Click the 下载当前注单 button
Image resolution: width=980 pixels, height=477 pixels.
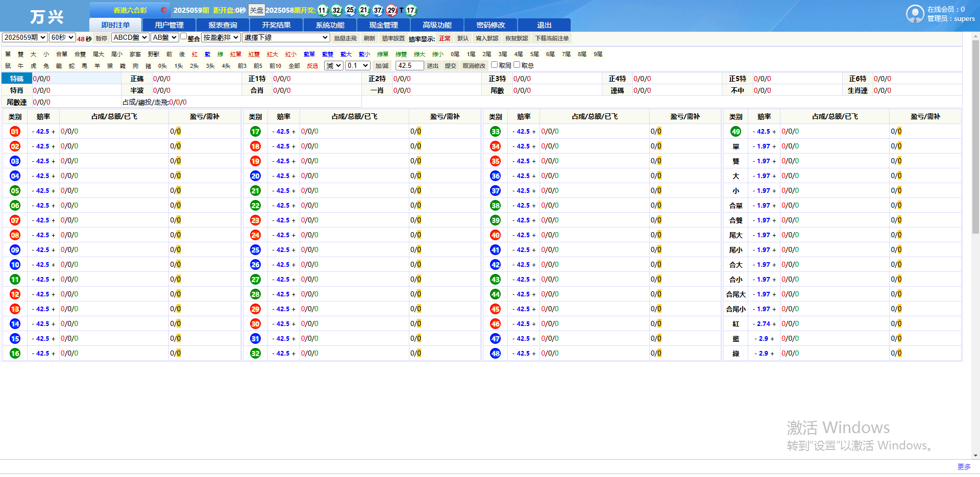(x=552, y=38)
